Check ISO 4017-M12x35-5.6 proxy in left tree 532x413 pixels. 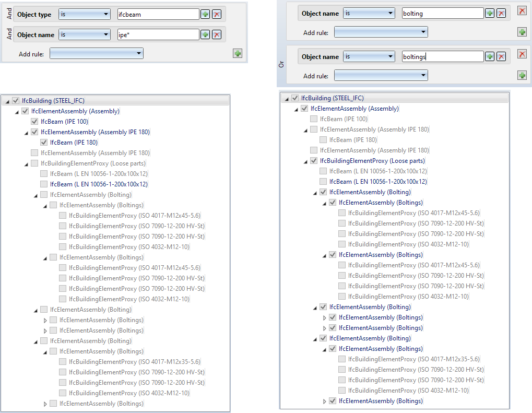[63, 362]
